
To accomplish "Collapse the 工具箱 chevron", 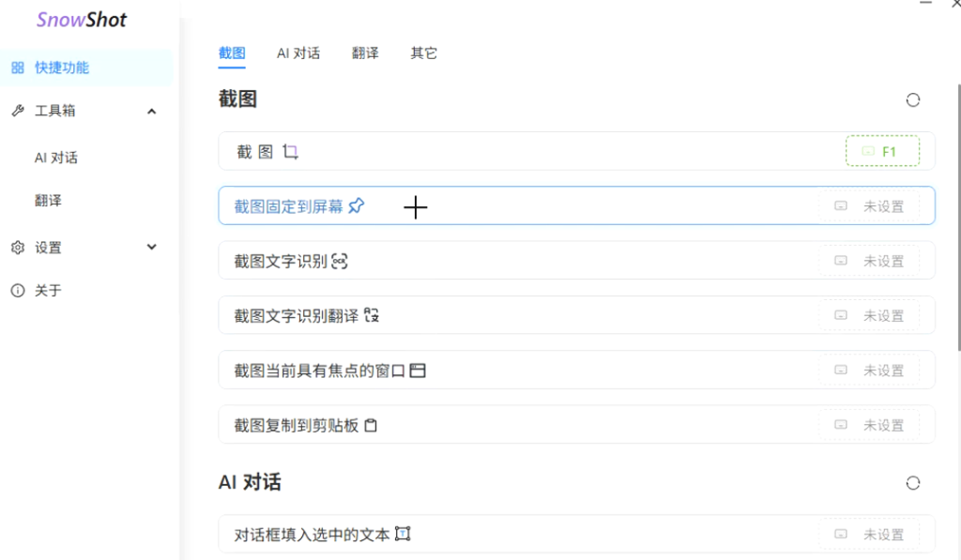I will pos(151,112).
